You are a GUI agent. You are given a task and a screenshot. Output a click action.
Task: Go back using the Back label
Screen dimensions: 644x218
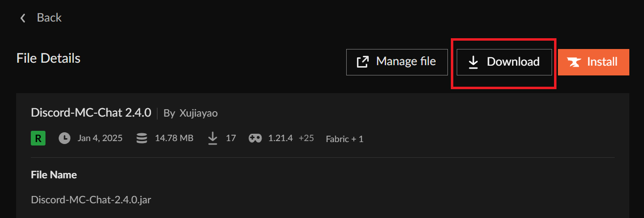pyautogui.click(x=49, y=18)
